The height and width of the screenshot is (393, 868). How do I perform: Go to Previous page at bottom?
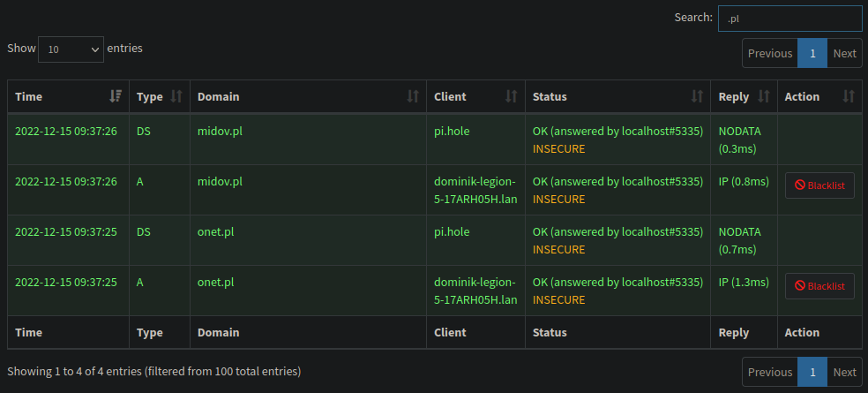coord(770,372)
